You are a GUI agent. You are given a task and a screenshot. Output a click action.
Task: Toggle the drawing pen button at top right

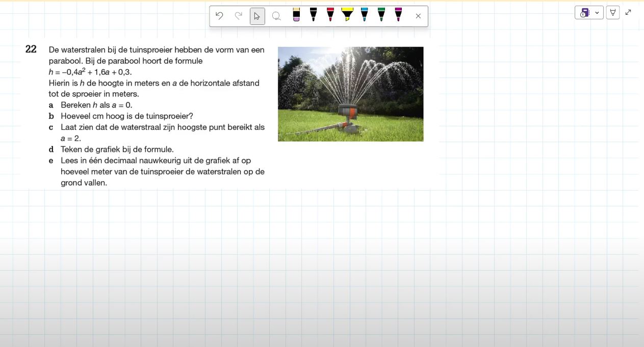pyautogui.click(x=613, y=13)
